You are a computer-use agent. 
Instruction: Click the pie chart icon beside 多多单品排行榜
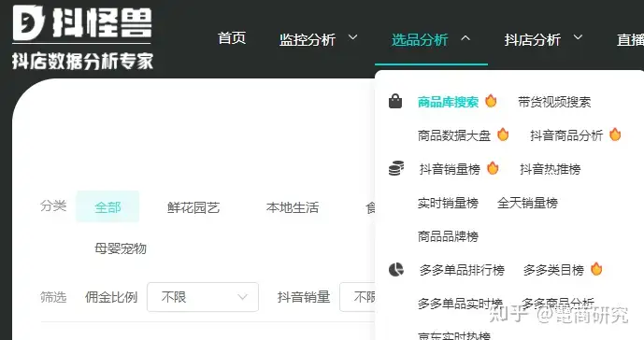[396, 270]
